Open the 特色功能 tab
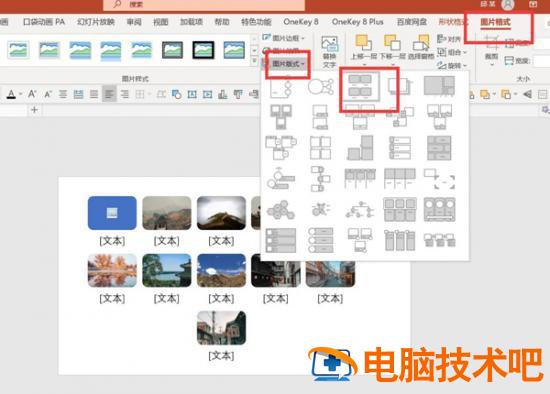The image size is (550, 394). pyautogui.click(x=256, y=22)
